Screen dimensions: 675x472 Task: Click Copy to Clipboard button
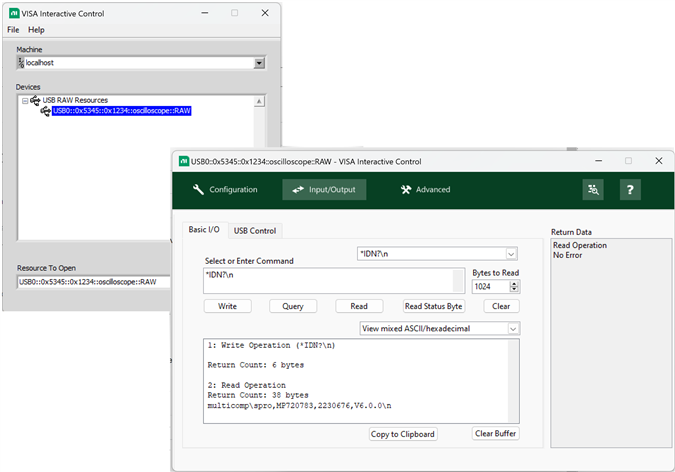pos(403,434)
